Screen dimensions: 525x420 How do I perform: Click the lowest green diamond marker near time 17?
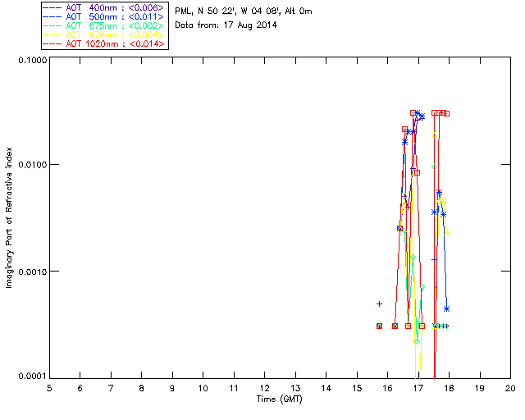(417, 341)
